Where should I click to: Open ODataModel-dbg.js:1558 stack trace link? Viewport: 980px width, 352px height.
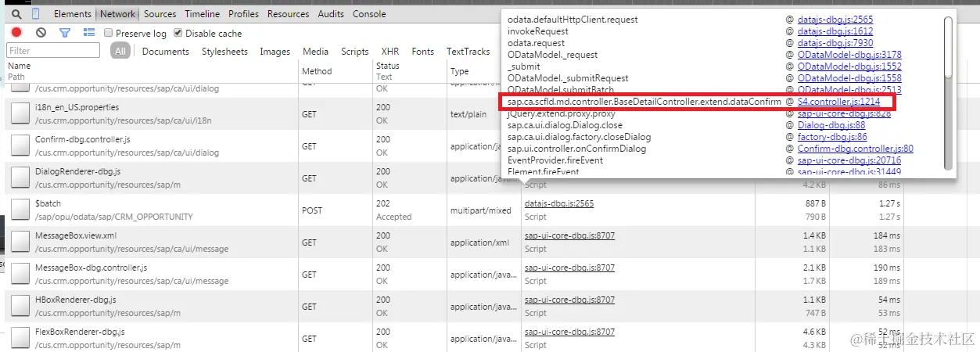pos(849,78)
